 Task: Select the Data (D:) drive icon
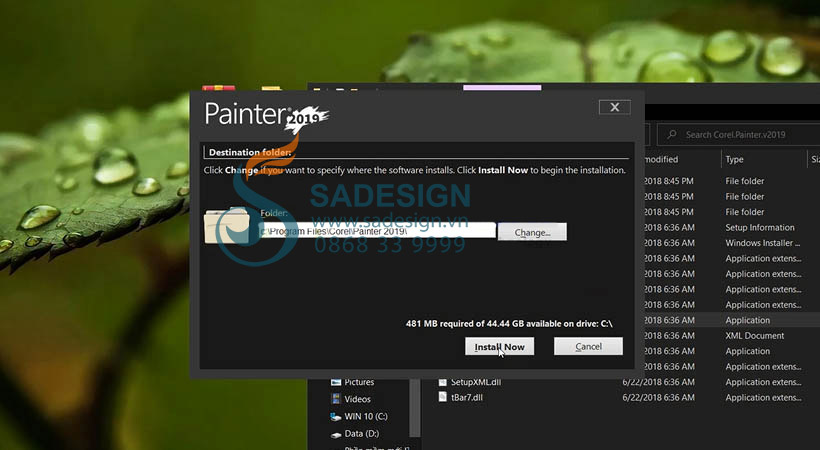click(x=336, y=433)
